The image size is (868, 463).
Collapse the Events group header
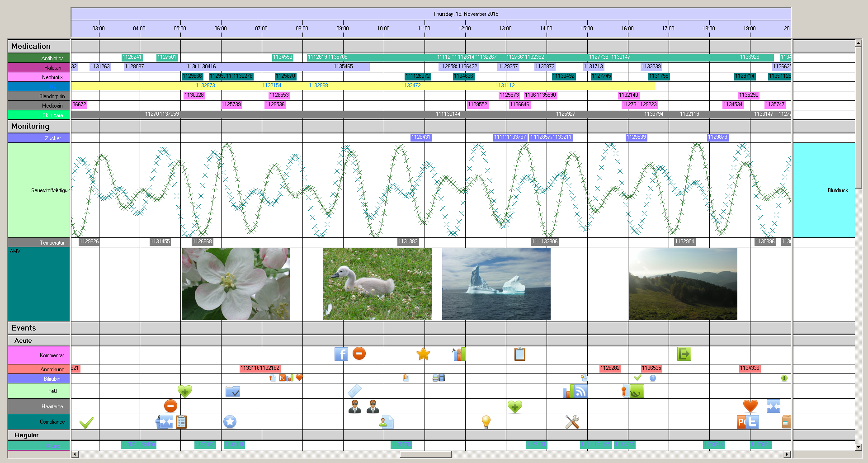24,328
